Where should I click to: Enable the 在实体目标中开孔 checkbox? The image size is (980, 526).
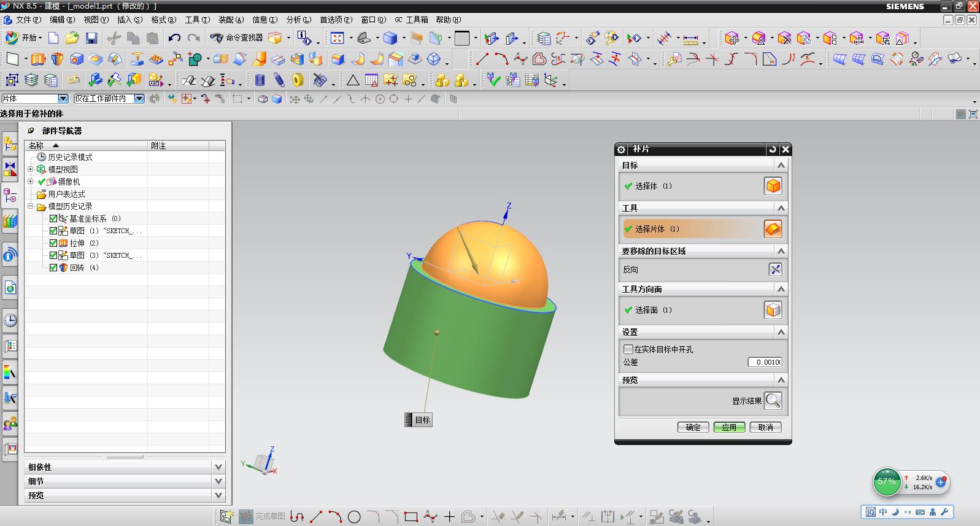coord(628,349)
